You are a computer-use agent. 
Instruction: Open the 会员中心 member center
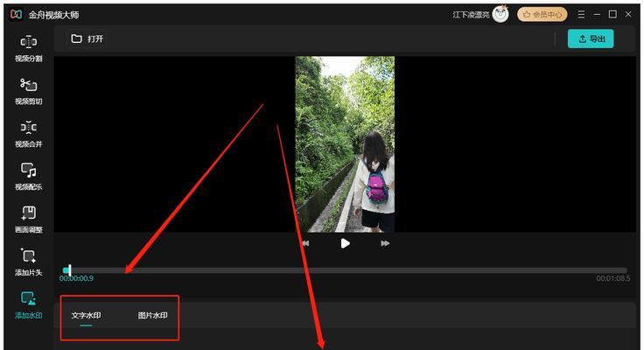(x=542, y=14)
